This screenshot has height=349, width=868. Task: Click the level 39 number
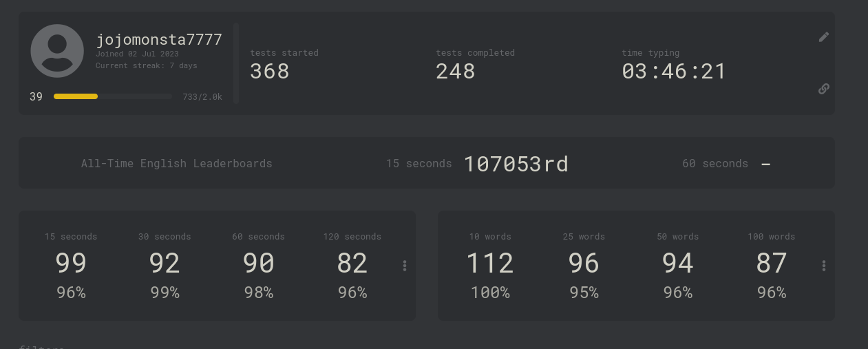(x=36, y=97)
